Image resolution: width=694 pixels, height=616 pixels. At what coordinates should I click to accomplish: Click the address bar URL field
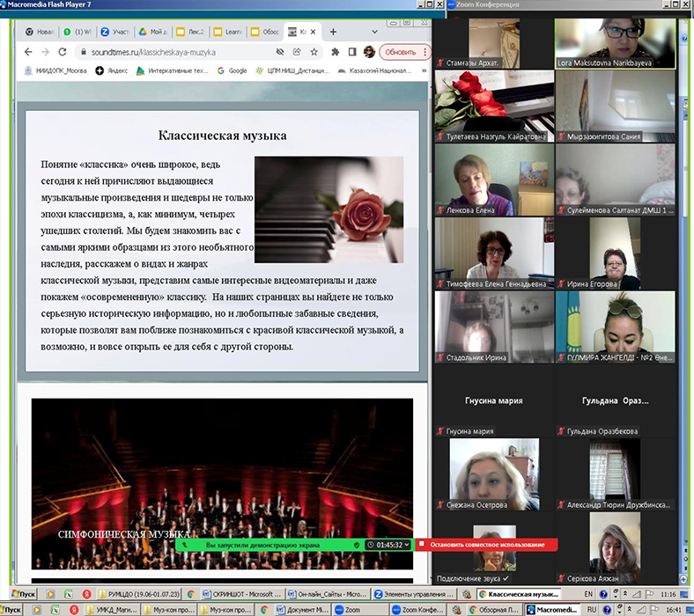[x=176, y=52]
